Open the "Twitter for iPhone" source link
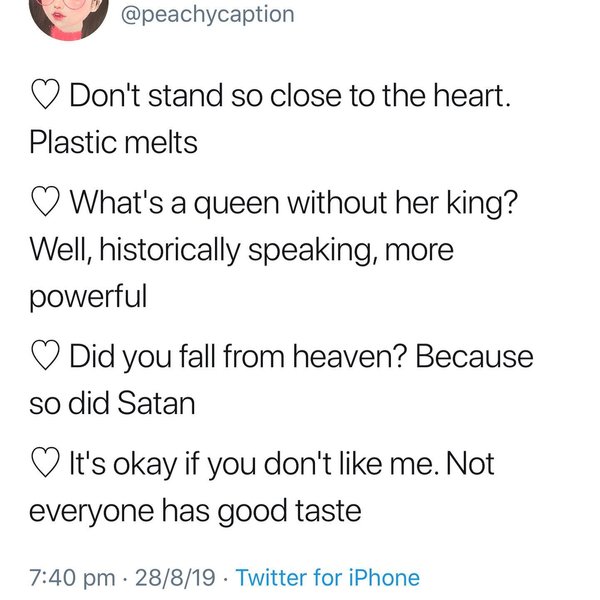This screenshot has height=600, width=600. tap(327, 577)
